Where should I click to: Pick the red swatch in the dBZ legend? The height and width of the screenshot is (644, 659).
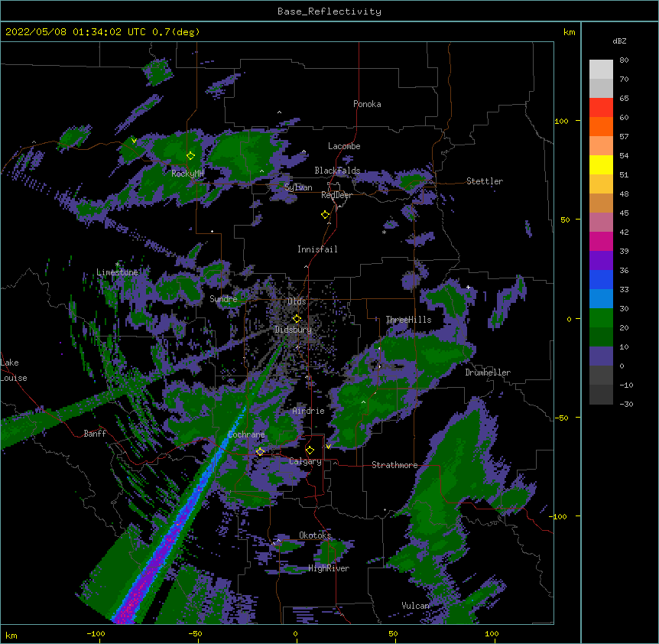coord(601,107)
